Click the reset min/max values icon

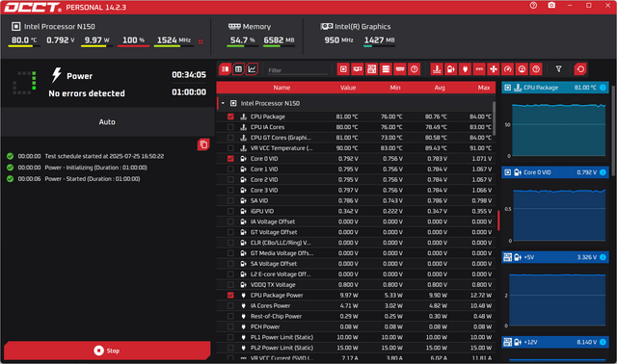click(580, 69)
